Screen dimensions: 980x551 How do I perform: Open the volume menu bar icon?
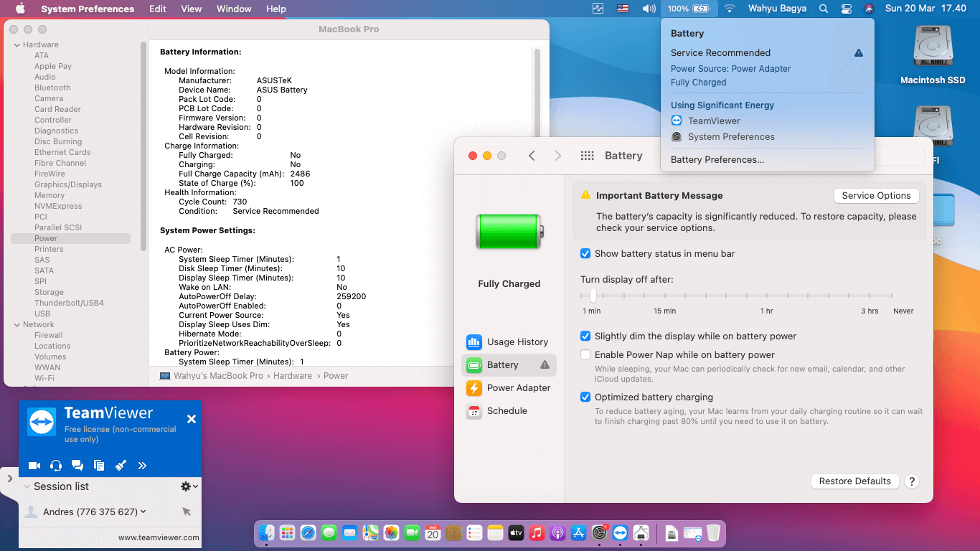pyautogui.click(x=649, y=9)
